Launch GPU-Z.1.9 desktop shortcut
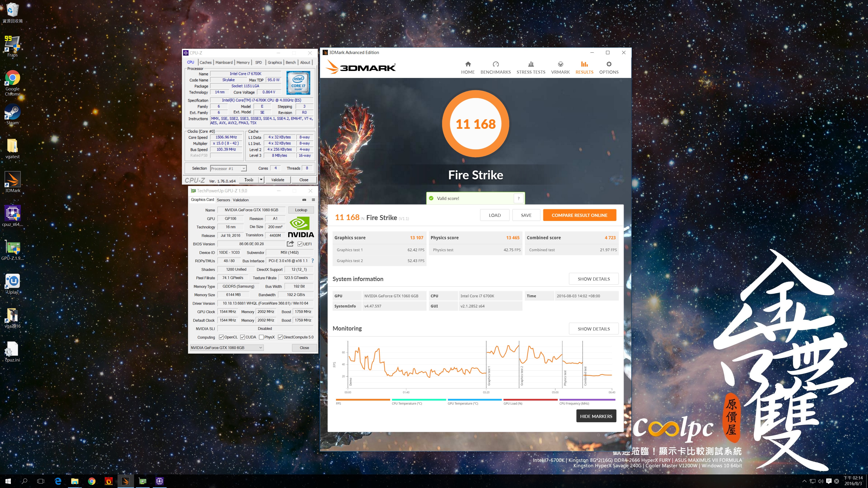This screenshot has height=488, width=868. point(12,250)
